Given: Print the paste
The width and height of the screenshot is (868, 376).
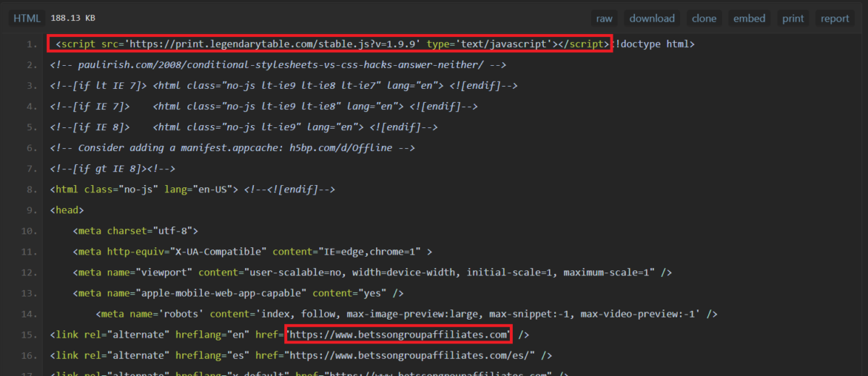Looking at the screenshot, I should click(793, 18).
